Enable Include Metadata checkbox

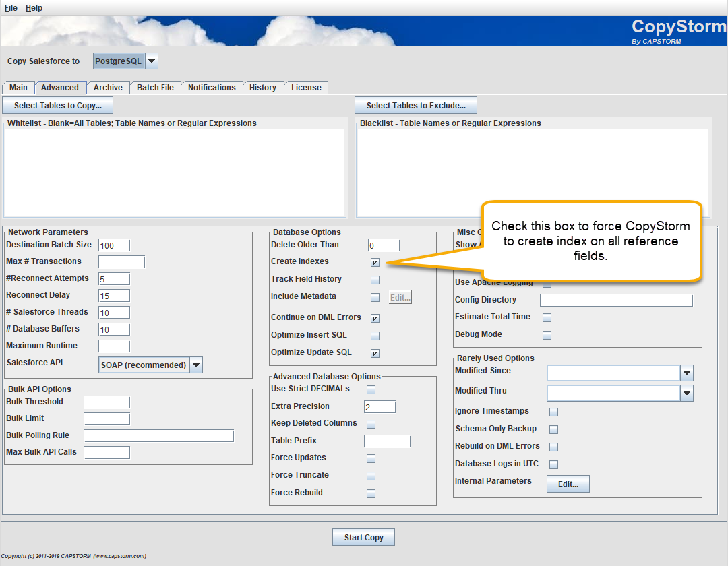coord(375,297)
